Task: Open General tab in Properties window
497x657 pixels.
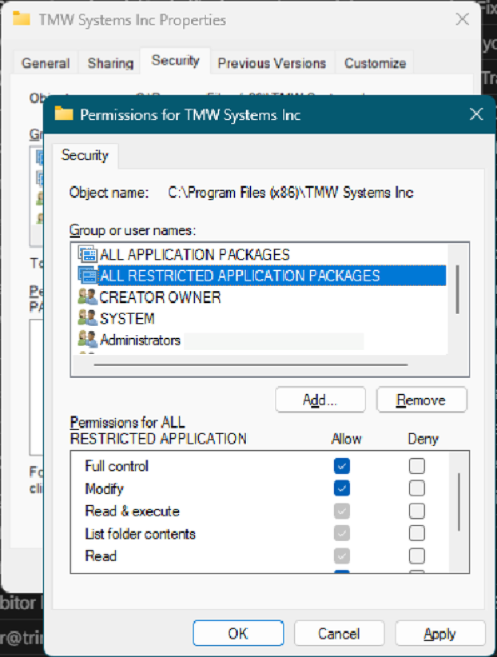Action: coord(45,63)
